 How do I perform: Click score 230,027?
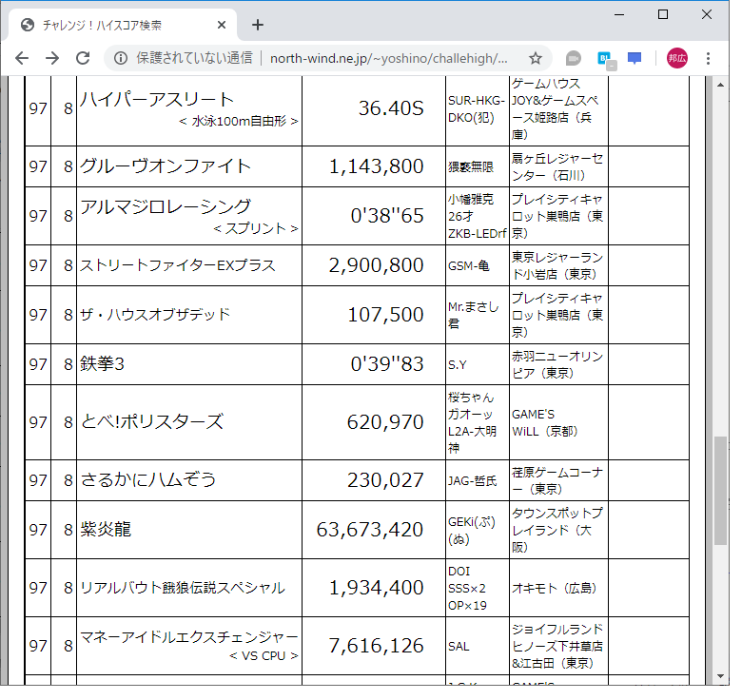click(x=385, y=480)
